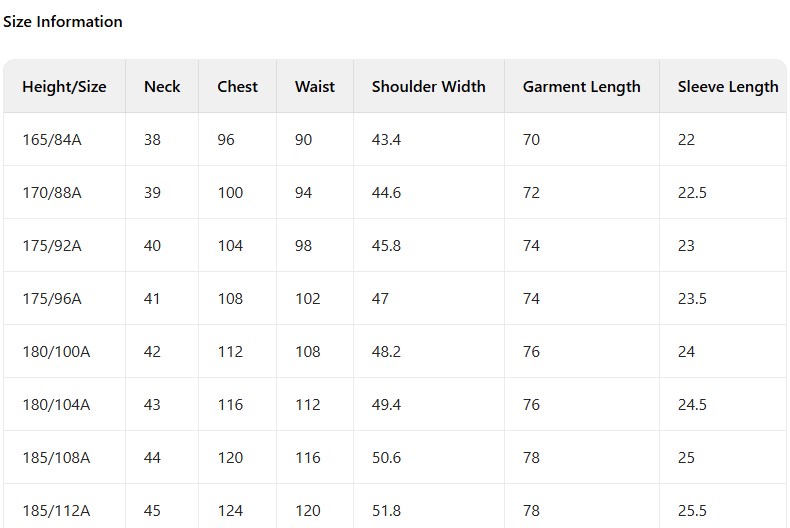The width and height of the screenshot is (790, 528).
Task: Click the 170/88A size cell
Action: [52, 193]
